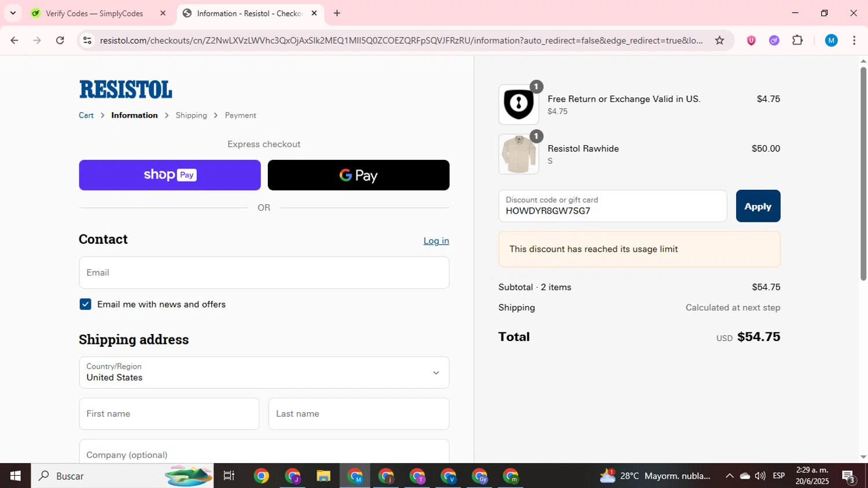Image resolution: width=868 pixels, height=488 pixels.
Task: Click the $54.75 total amount
Action: click(x=759, y=337)
